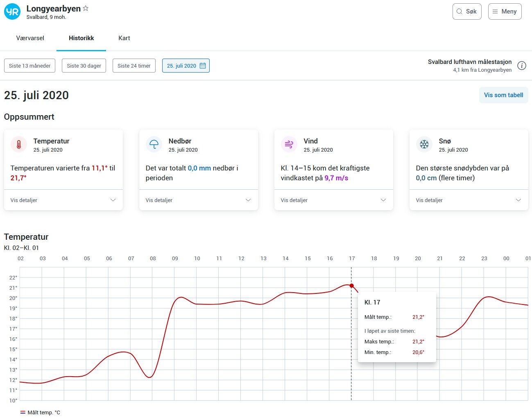Switch to the Kart tab
Viewport: 532px width, 418px height.
click(124, 38)
